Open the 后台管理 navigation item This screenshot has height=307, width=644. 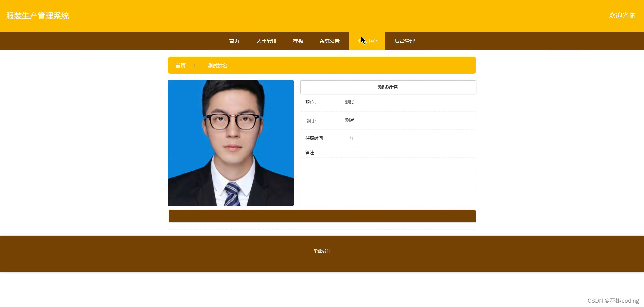(x=404, y=41)
